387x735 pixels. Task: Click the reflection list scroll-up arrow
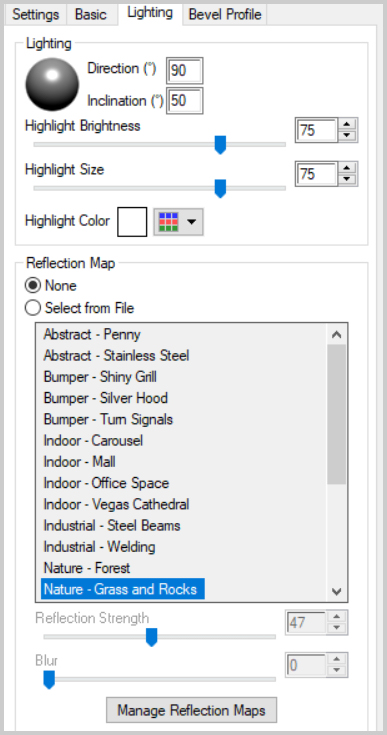336,334
